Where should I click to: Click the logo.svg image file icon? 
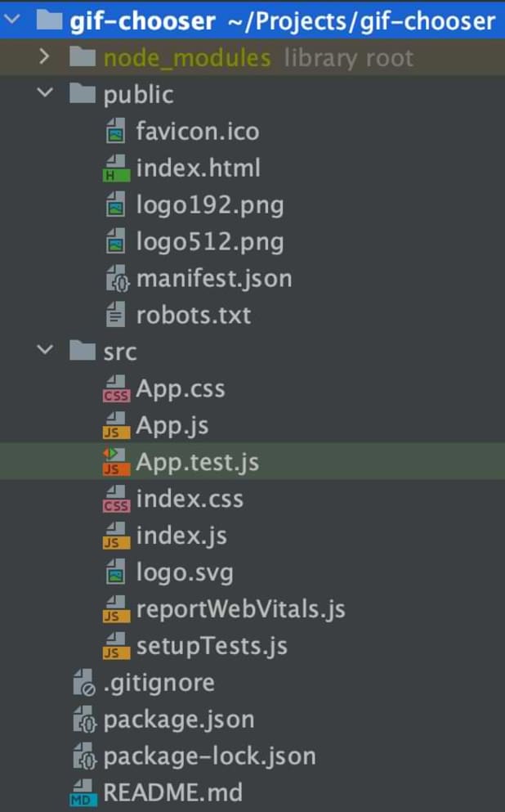(116, 572)
